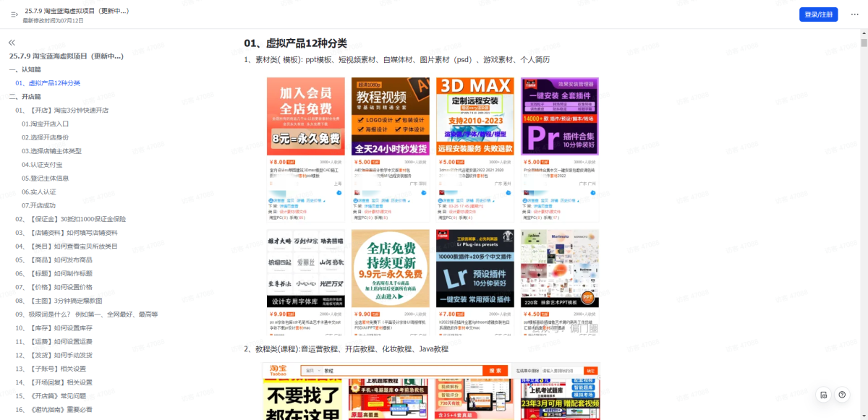
Task: Open the three-dot more options menu
Action: tap(855, 14)
